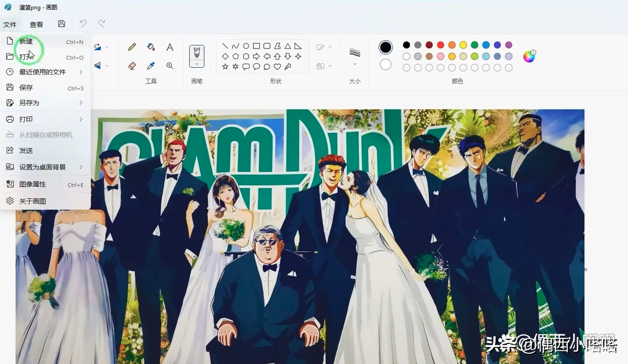Choose the square-cornered Rectangle shape
The height and width of the screenshot is (364, 628).
click(x=256, y=46)
